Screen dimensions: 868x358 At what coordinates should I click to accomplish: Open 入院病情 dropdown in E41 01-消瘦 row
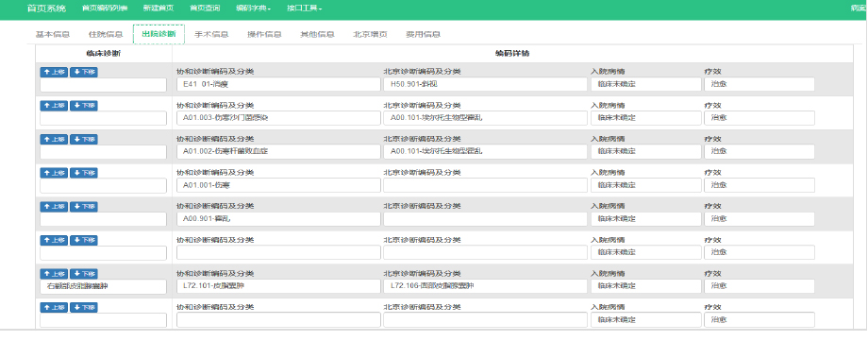[646, 84]
